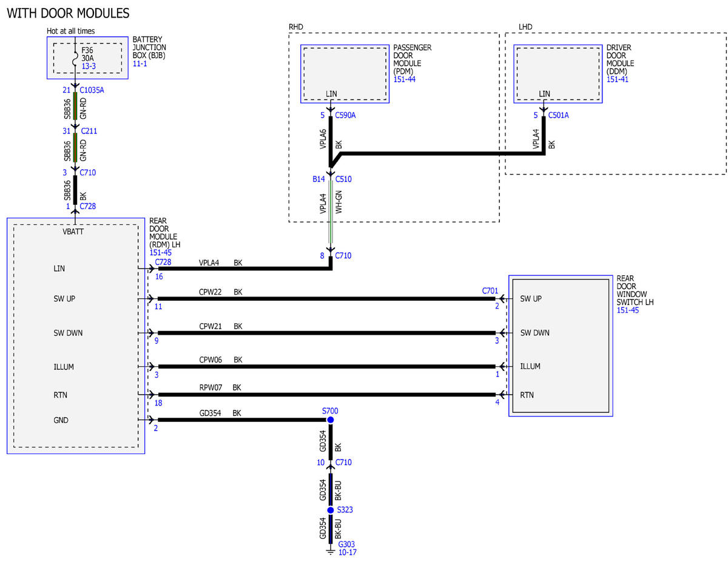Viewport: 728px width, 562px height.
Task: Click the ILLUM pin in Rear Door Module
Action: (64, 367)
